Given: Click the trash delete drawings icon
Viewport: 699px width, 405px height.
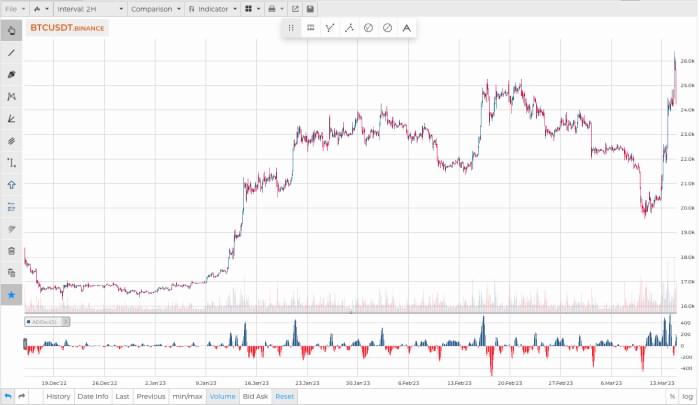Looking at the screenshot, I should tap(11, 251).
